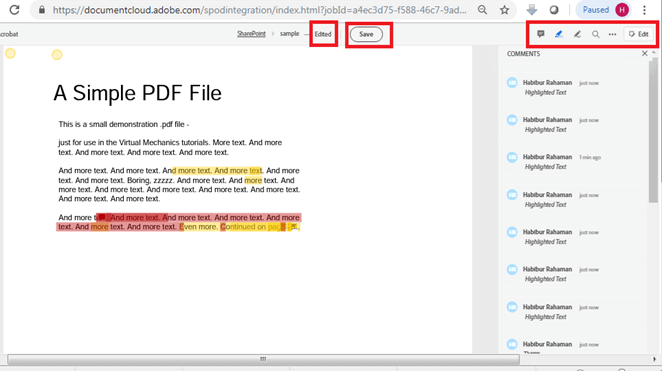Click the highlighted word Continued on page

(252, 227)
